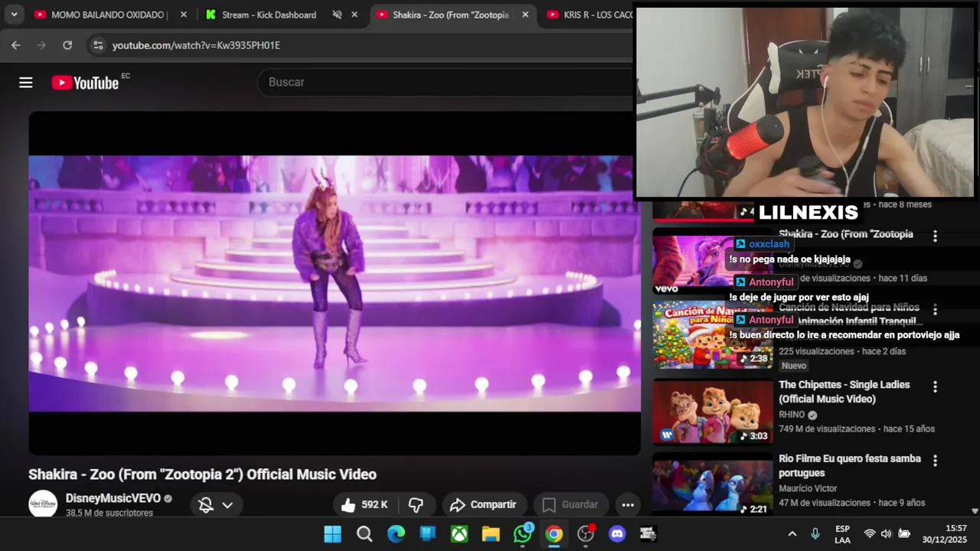Toggle the notification bell for DisneyMusicVEVO
This screenshot has width=980, height=551.
(205, 504)
